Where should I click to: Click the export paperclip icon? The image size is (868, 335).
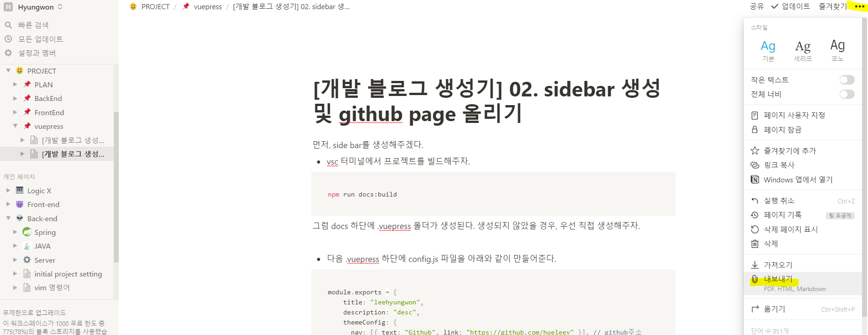755,279
